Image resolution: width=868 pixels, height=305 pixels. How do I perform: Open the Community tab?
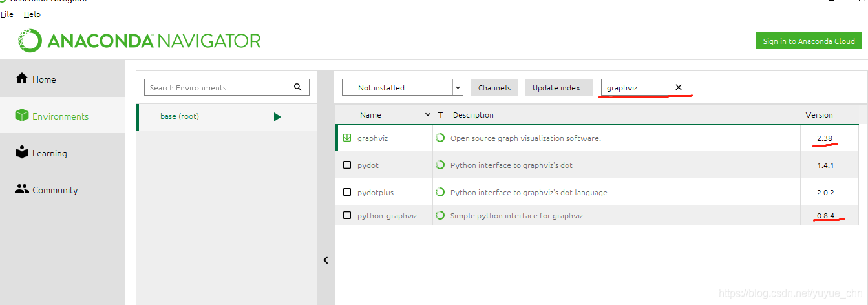coord(63,189)
